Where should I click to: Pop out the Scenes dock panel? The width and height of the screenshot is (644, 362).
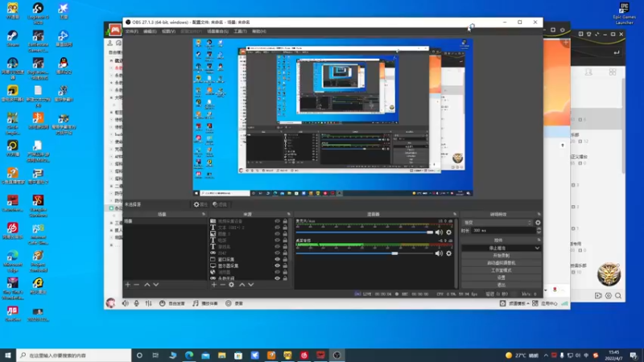[x=204, y=214]
